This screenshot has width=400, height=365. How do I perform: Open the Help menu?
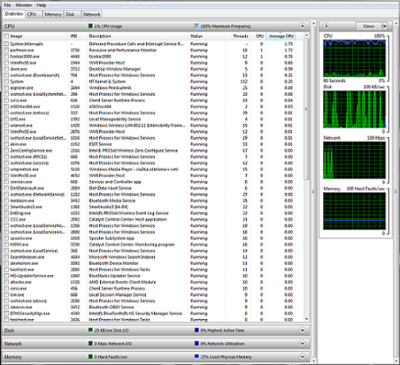coord(41,5)
